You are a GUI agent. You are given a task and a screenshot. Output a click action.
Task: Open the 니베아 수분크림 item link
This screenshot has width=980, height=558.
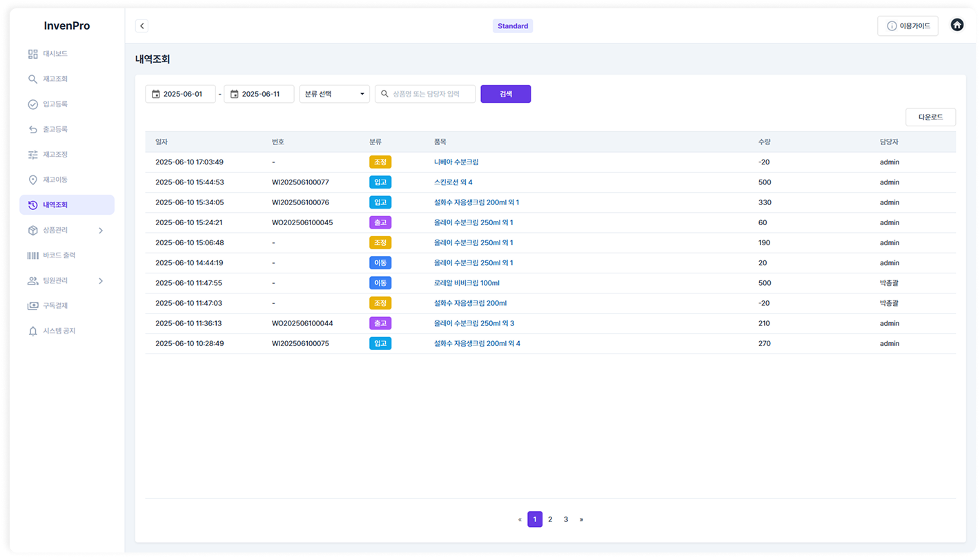tap(456, 162)
